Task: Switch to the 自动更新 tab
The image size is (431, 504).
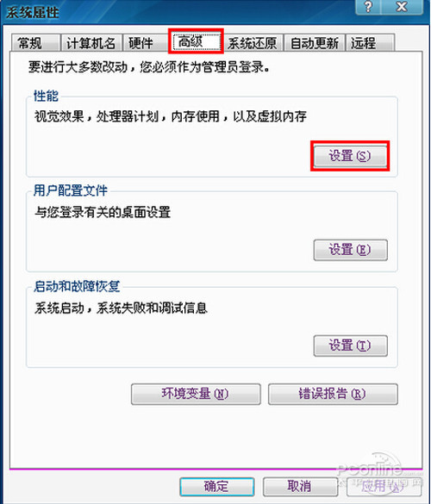Action: (x=315, y=43)
